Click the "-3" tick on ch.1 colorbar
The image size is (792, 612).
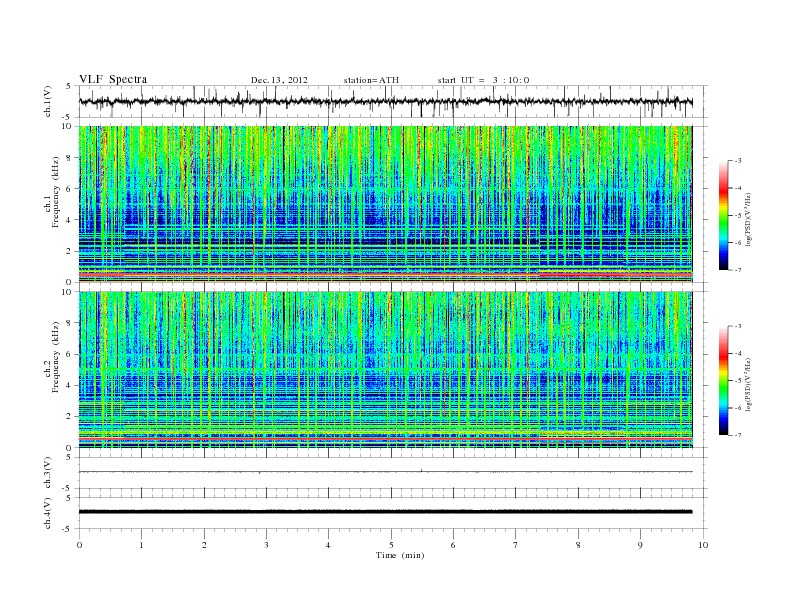pyautogui.click(x=737, y=161)
